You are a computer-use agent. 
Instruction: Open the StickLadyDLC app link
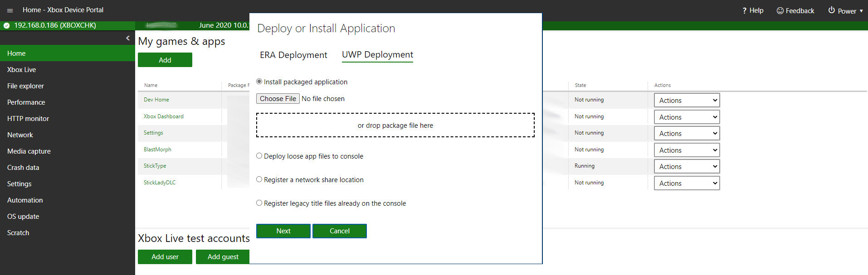160,183
